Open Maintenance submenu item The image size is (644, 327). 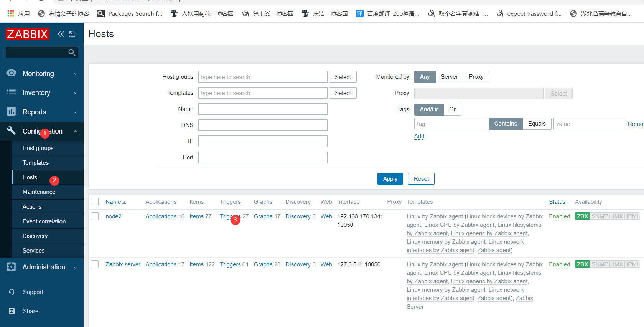pos(48,192)
